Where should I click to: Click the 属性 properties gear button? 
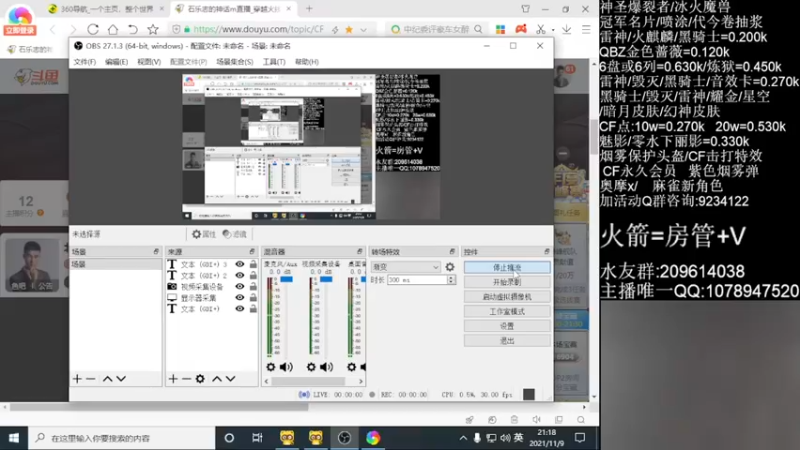[204, 234]
